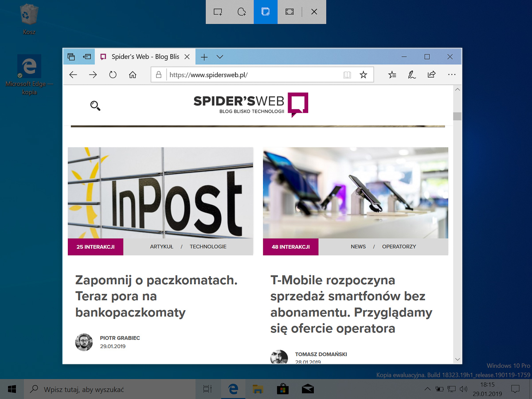
Task: Open File Explorer from taskbar
Action: 258,389
